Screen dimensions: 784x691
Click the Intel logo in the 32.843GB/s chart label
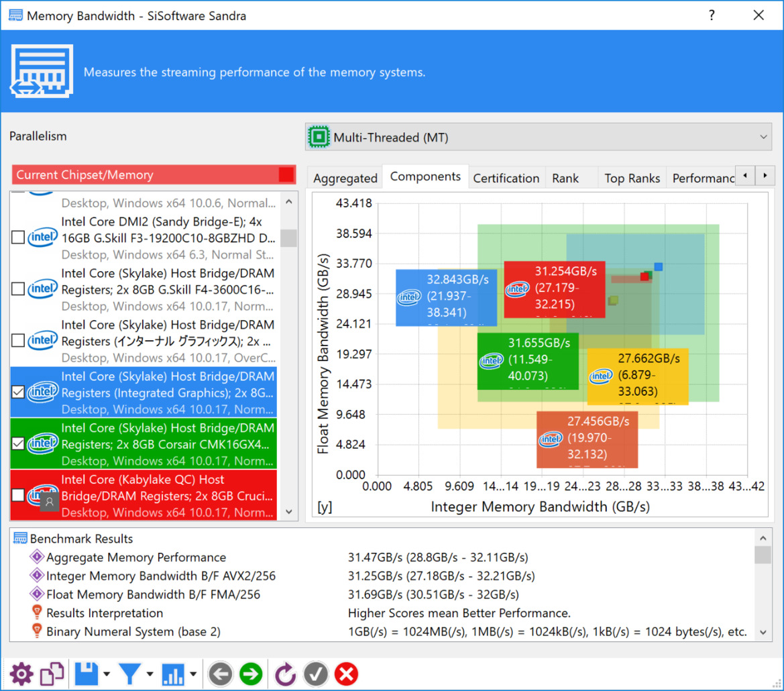click(x=410, y=297)
